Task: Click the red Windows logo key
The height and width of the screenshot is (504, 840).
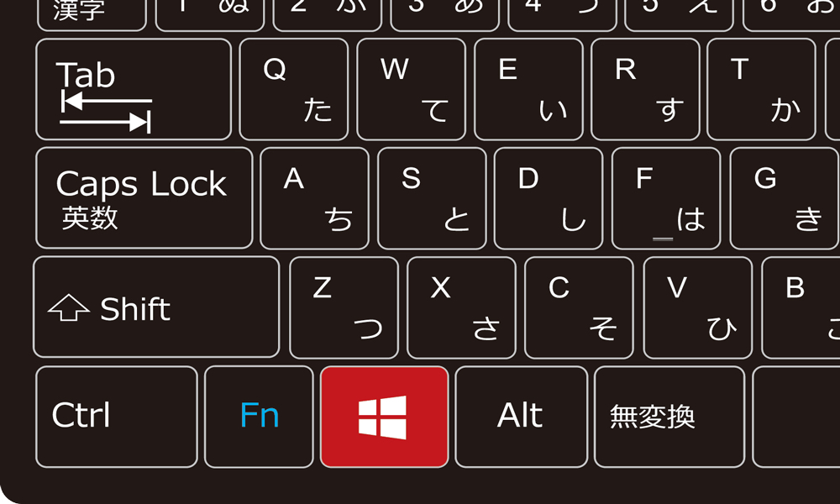Action: (x=384, y=417)
